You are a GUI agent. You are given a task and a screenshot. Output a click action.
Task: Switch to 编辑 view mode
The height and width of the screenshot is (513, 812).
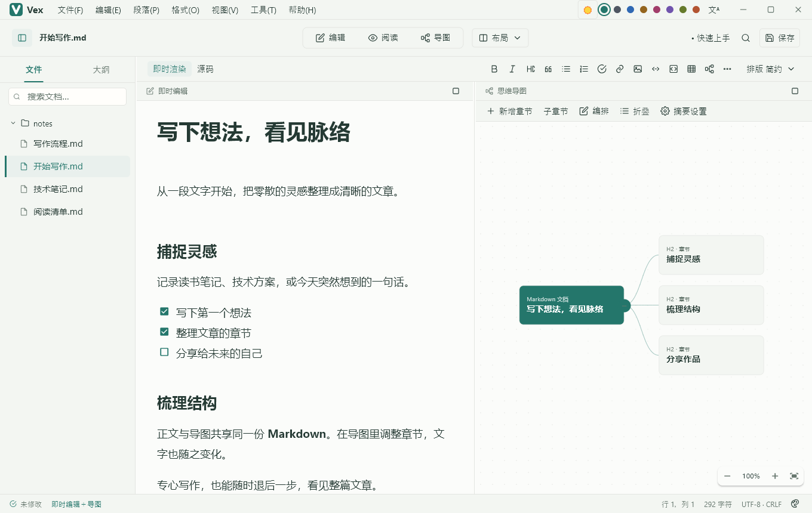point(330,38)
